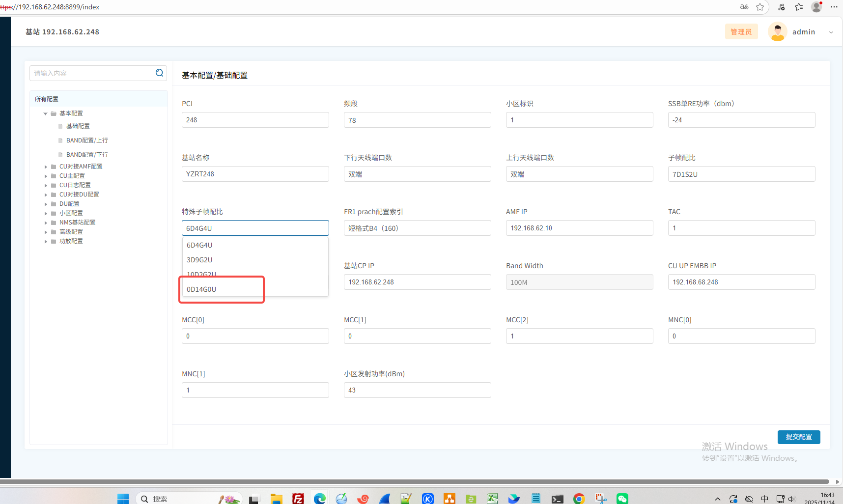Select 0D14G0U option in dropdown list
The height and width of the screenshot is (504, 843).
click(x=201, y=289)
